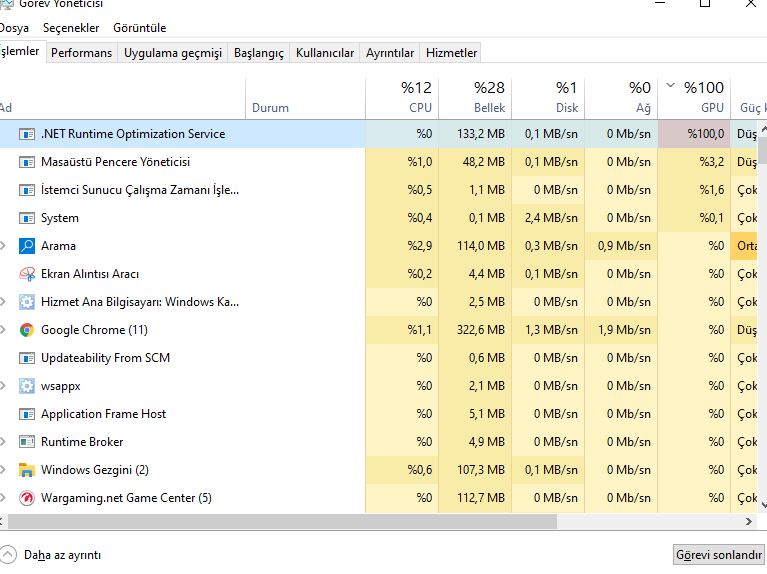
Task: Select the System process name
Action: tap(60, 218)
